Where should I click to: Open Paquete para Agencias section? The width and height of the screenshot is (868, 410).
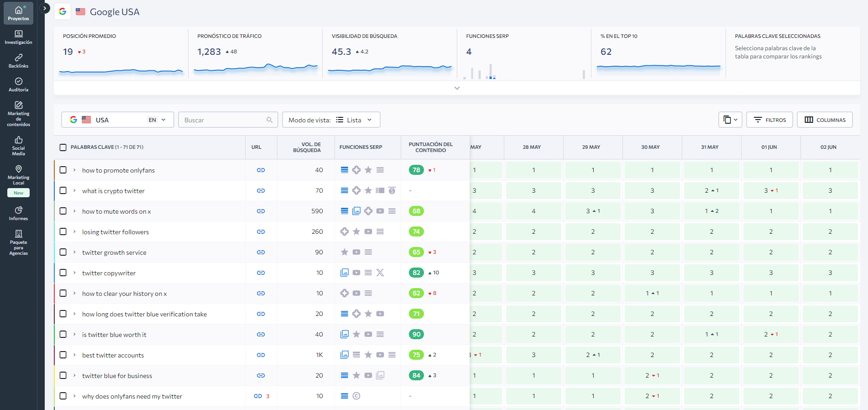18,243
